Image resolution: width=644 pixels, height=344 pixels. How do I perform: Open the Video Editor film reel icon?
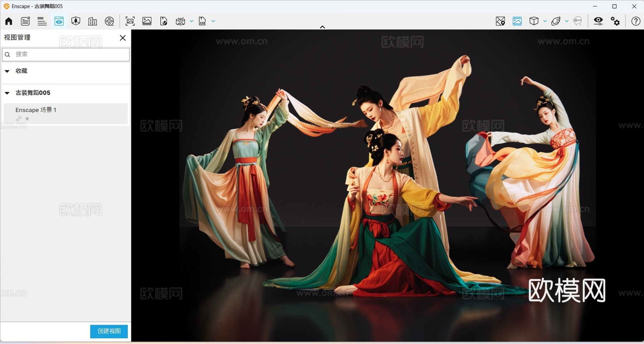(109, 21)
